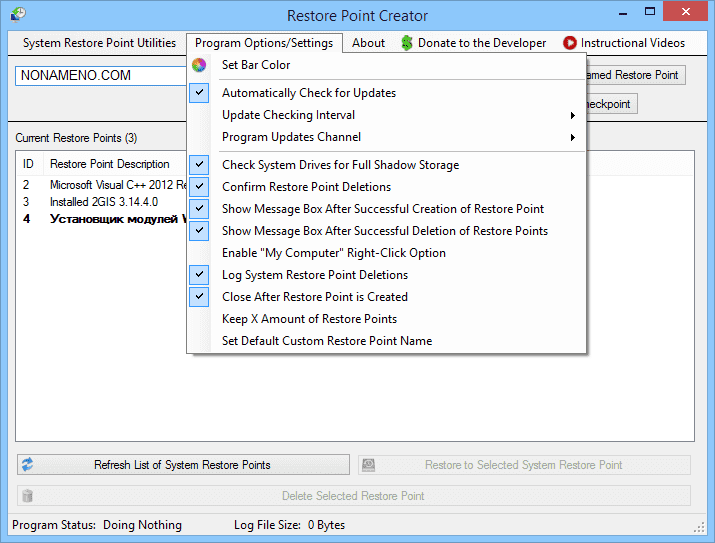
Task: Click the restore disk icon
Action: (369, 465)
